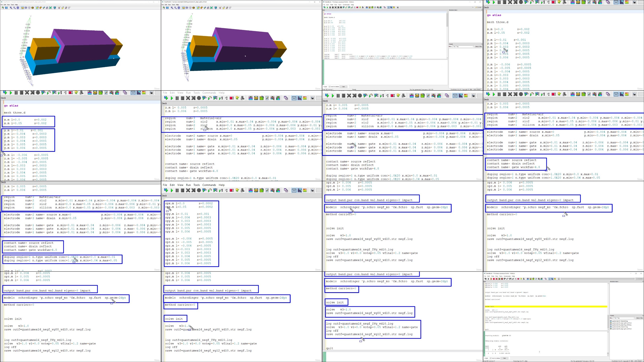
Task: Toggle outputs panel toolbar button in Ready-status DeckBuild window
Action: click(391, 7)
